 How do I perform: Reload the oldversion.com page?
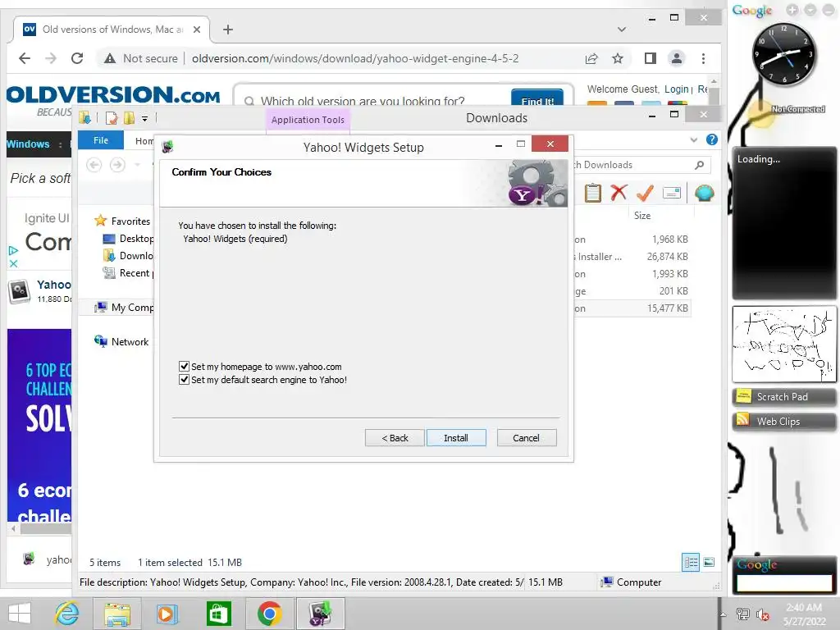[x=77, y=58]
